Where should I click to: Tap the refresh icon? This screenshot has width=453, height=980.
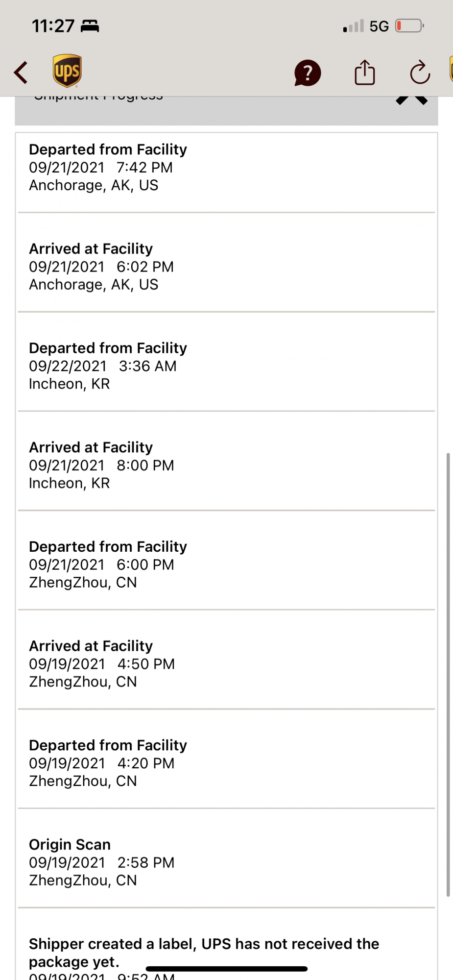420,73
